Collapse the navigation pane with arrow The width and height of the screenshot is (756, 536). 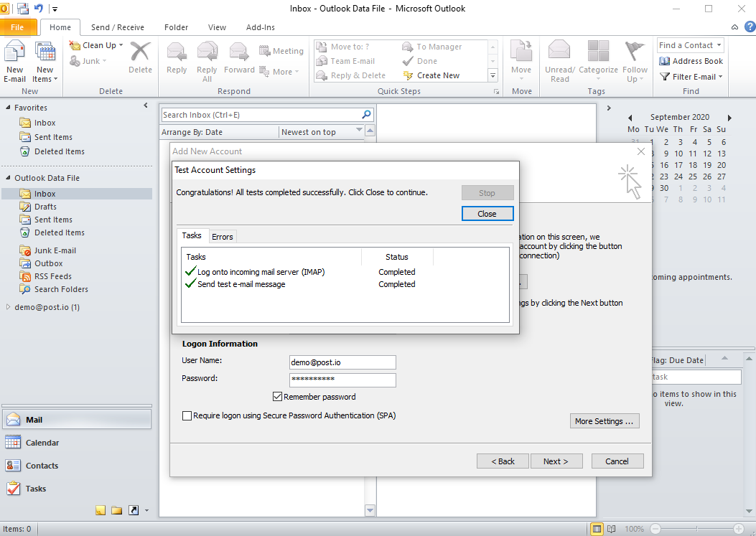tap(146, 105)
